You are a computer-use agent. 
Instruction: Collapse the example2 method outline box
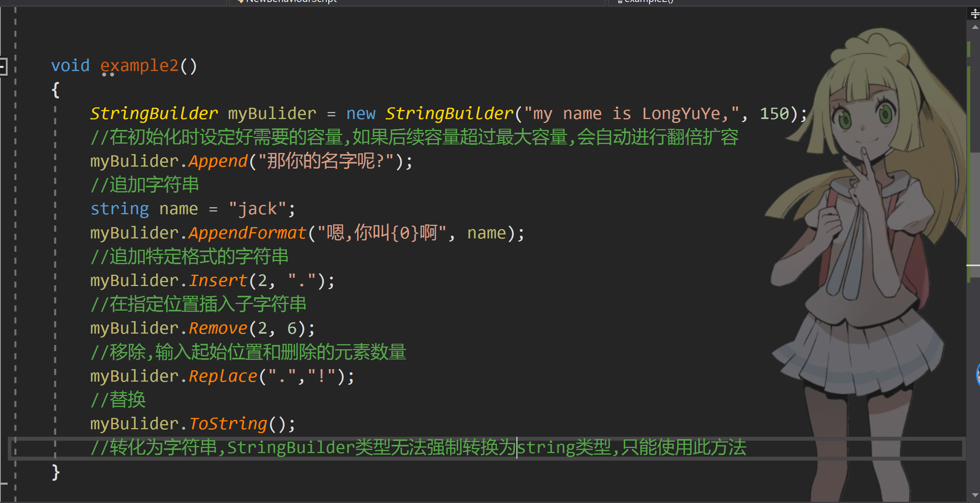(x=3, y=66)
